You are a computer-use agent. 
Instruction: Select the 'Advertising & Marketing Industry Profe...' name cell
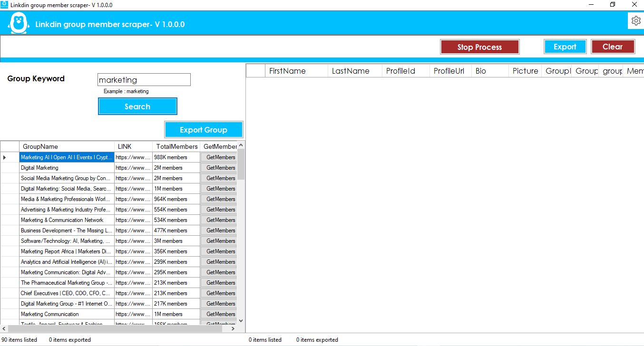point(67,210)
